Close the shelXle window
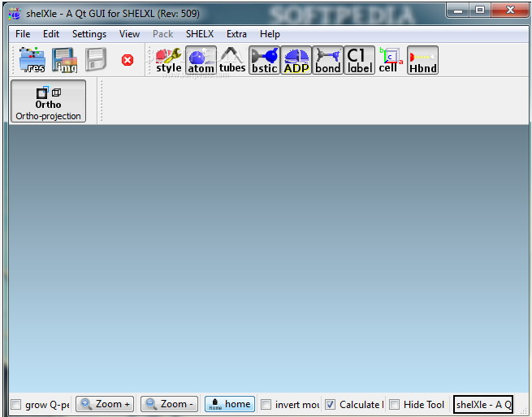Image resolution: width=532 pixels, height=417 pixels. tap(510, 11)
